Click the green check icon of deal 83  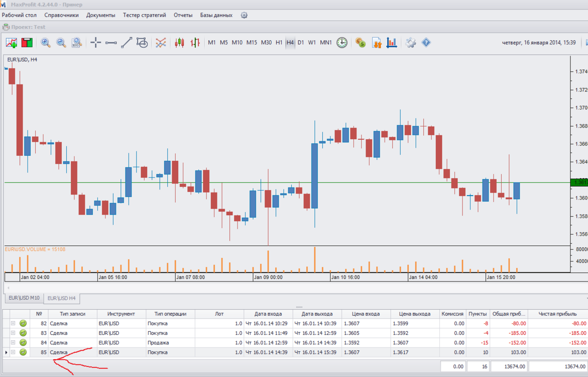(x=23, y=333)
